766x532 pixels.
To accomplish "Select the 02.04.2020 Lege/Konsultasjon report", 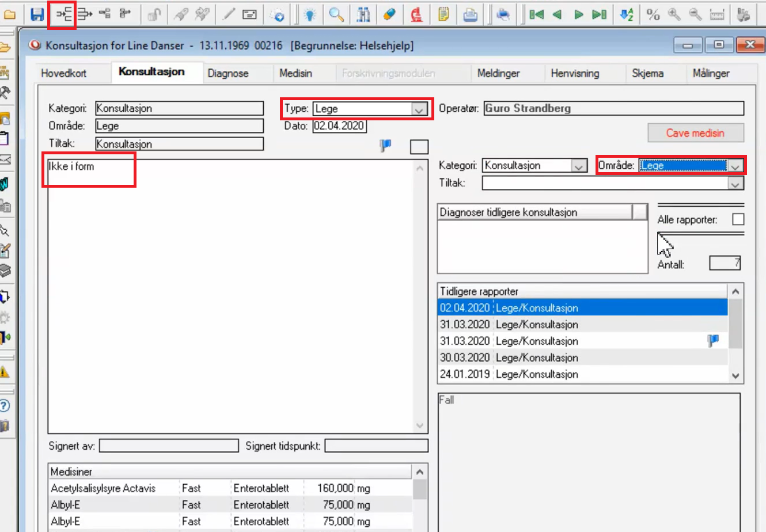I will 583,308.
